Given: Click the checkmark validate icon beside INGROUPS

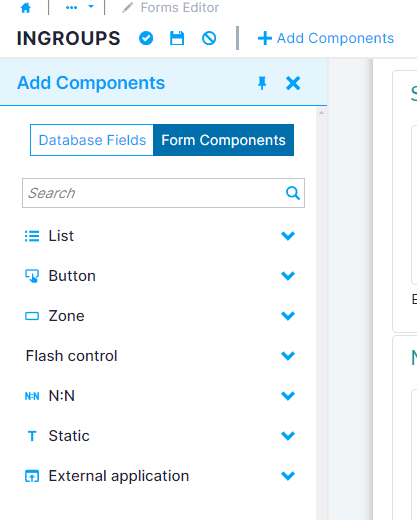Looking at the screenshot, I should click(146, 38).
